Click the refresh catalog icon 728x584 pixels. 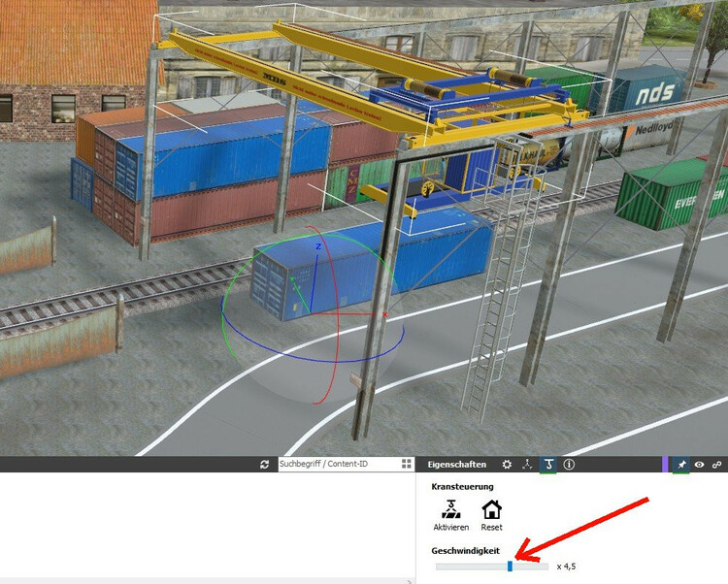point(265,465)
